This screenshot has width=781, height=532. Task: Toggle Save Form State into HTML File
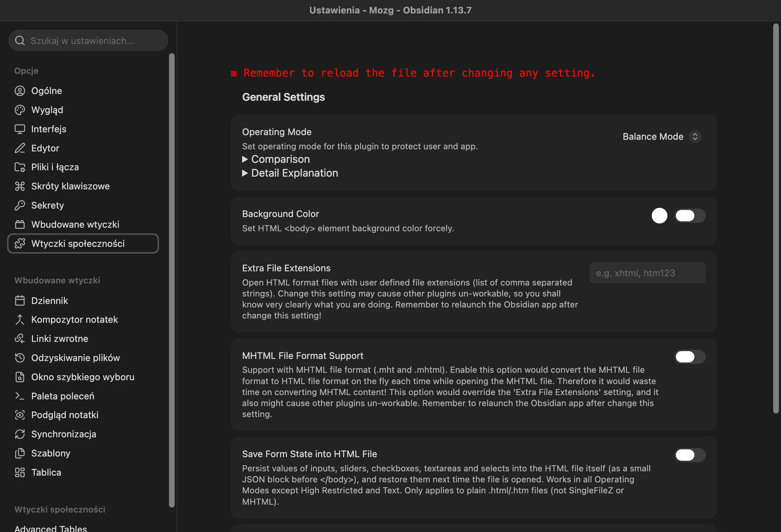(x=690, y=455)
